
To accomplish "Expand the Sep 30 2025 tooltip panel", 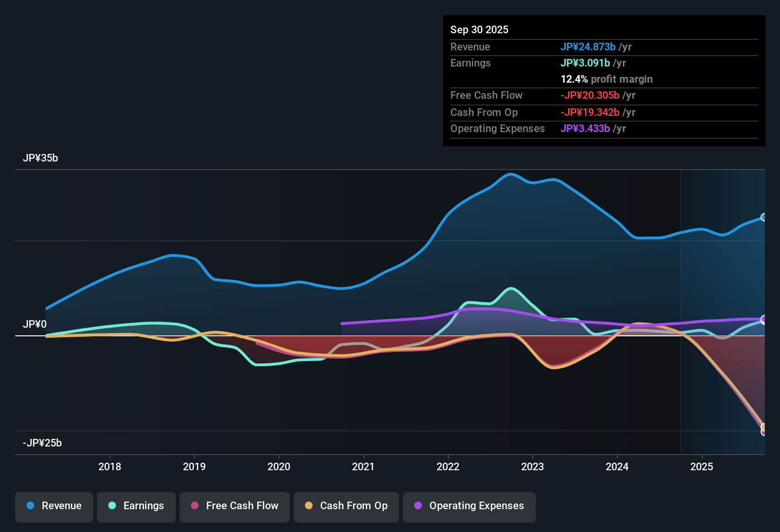I will point(479,29).
